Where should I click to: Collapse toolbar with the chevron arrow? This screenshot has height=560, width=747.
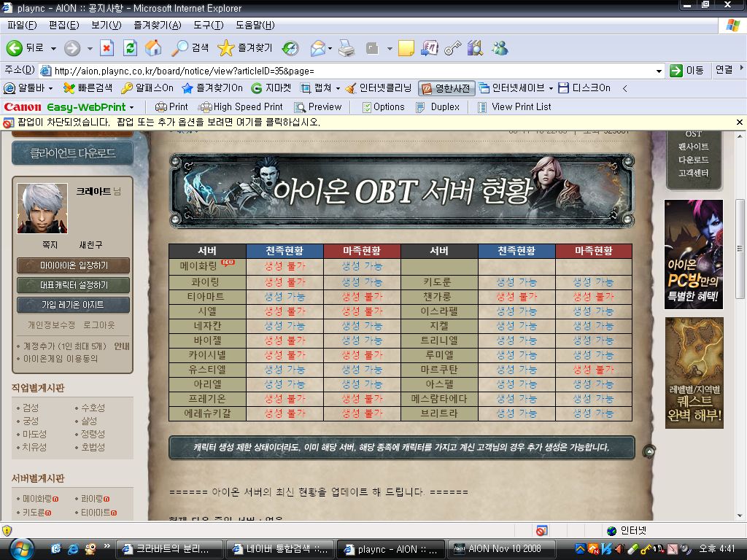pos(624,88)
